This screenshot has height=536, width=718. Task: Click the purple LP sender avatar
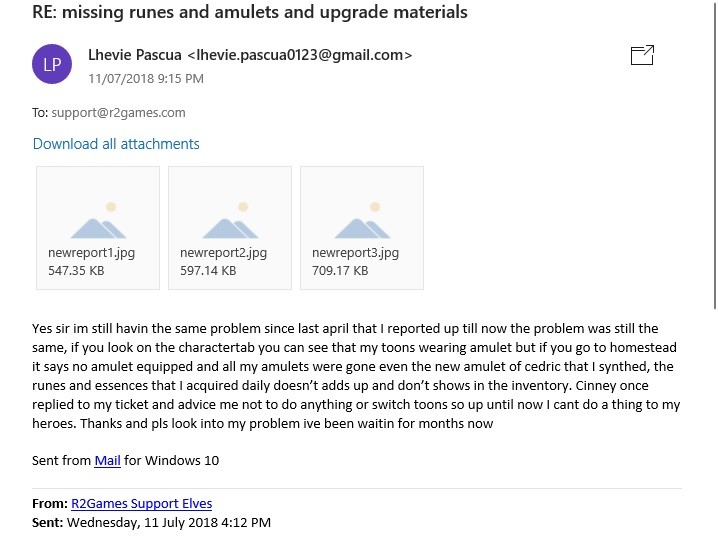[52, 65]
